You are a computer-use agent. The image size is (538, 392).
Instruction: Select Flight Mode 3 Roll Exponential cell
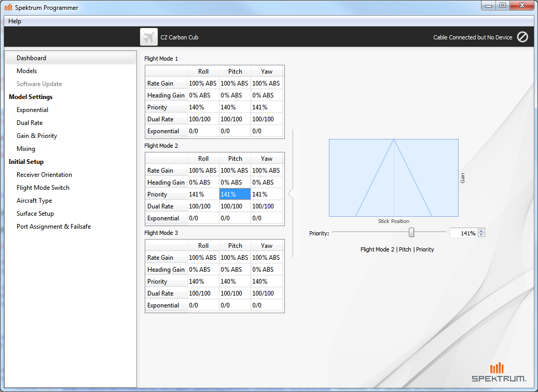(203, 305)
